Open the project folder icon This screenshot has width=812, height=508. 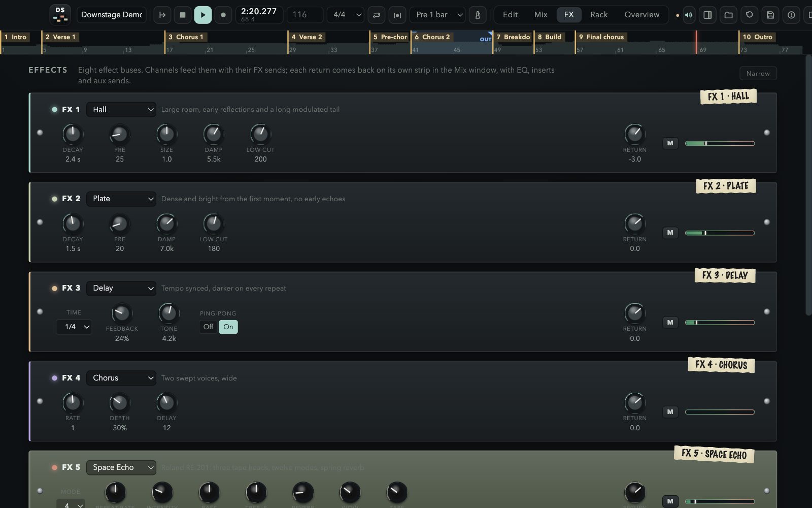click(728, 15)
